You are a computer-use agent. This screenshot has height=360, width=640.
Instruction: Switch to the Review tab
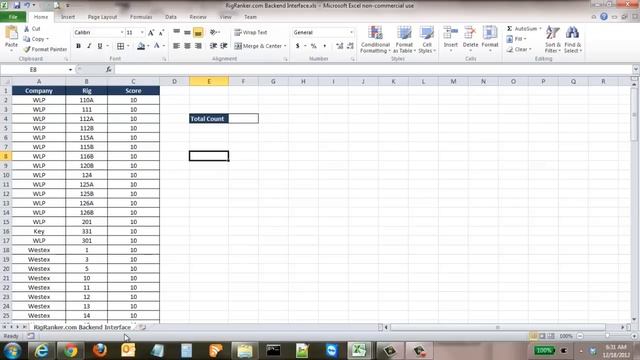(x=198, y=17)
